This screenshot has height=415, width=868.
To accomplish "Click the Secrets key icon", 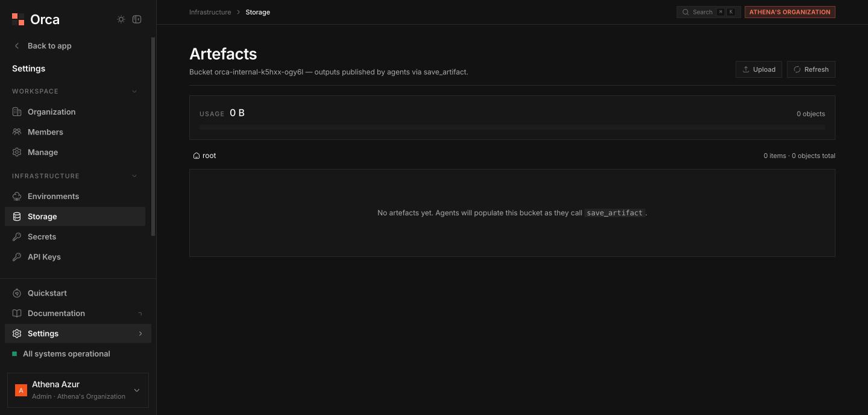I will click(17, 236).
